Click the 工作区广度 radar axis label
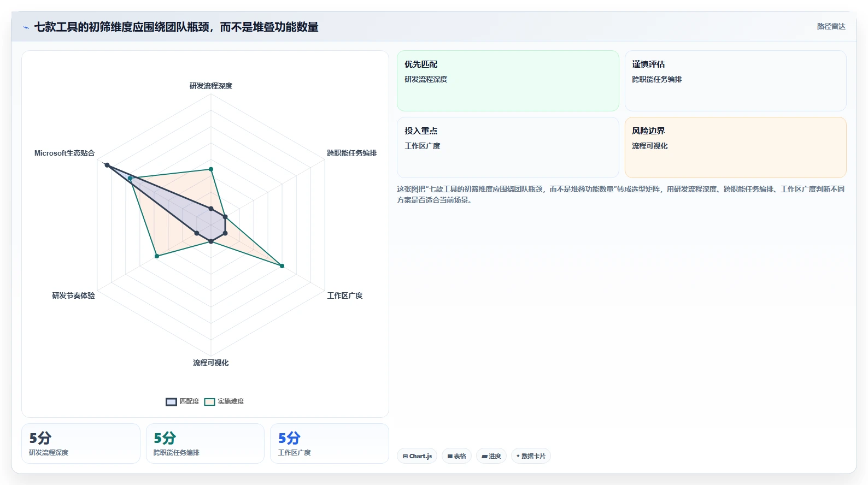This screenshot has width=868, height=485. (345, 295)
